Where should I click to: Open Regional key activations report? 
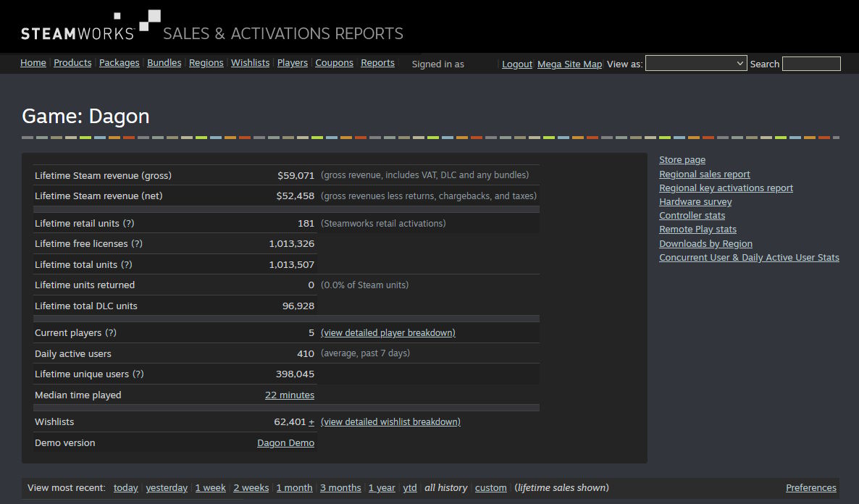click(x=726, y=188)
